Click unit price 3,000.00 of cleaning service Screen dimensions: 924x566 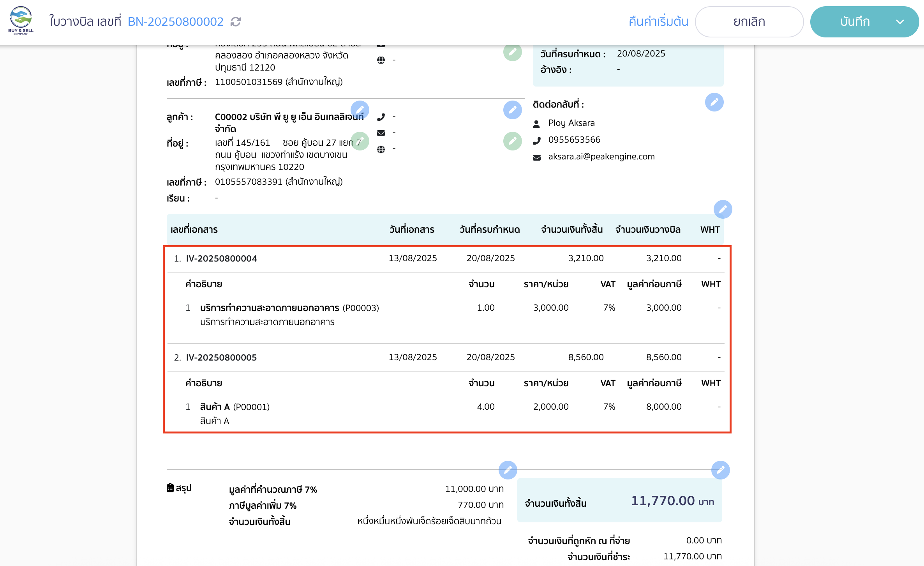[551, 308]
